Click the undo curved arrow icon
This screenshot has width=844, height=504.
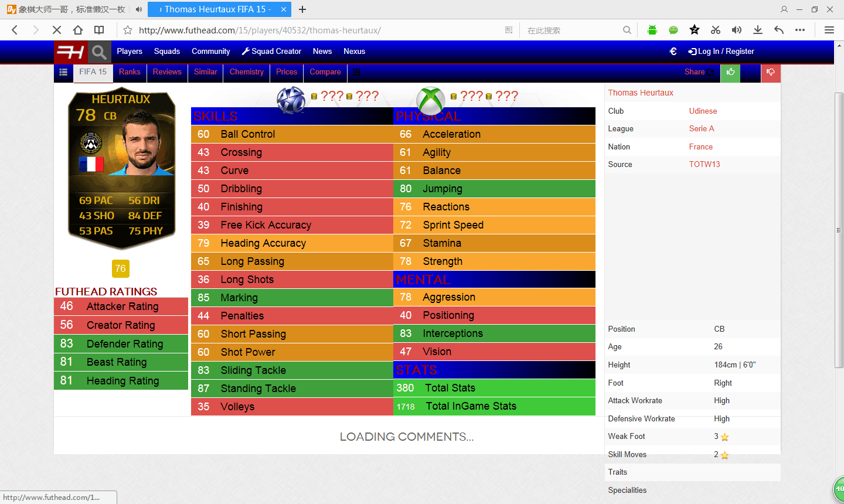coord(779,30)
